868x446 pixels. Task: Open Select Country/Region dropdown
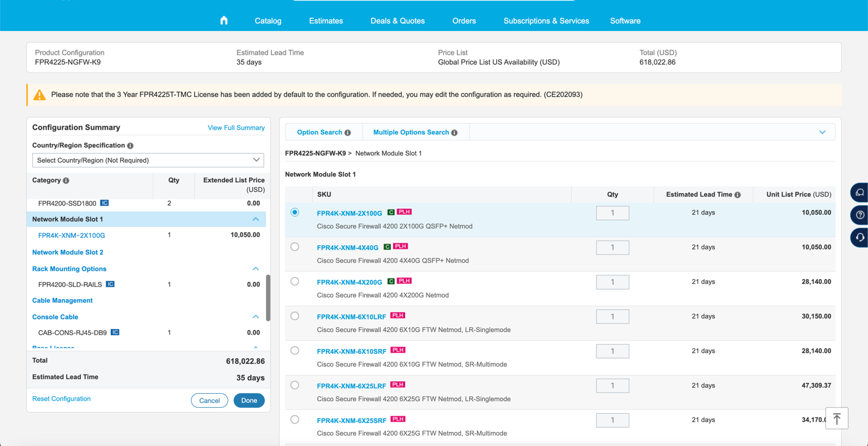pos(148,160)
